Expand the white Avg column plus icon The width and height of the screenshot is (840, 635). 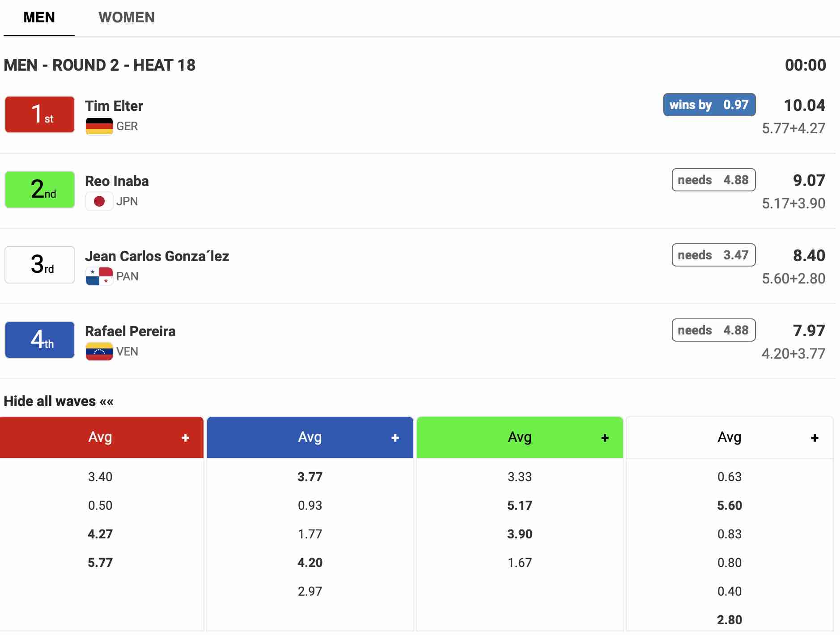tap(815, 438)
